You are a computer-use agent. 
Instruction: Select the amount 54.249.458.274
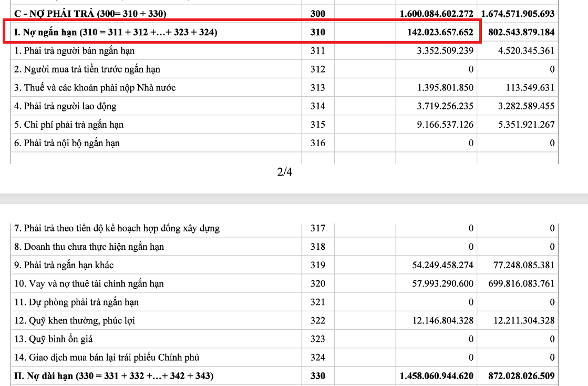coord(442,265)
